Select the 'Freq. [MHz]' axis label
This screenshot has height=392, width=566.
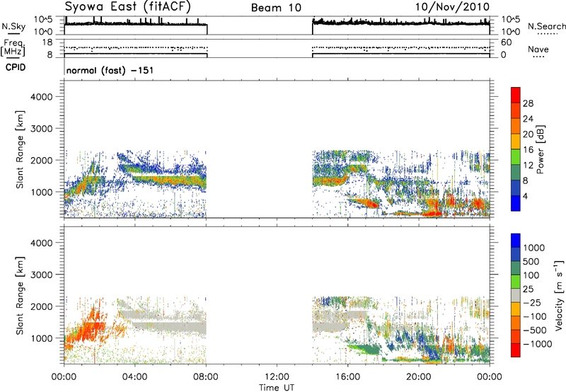tap(13, 48)
